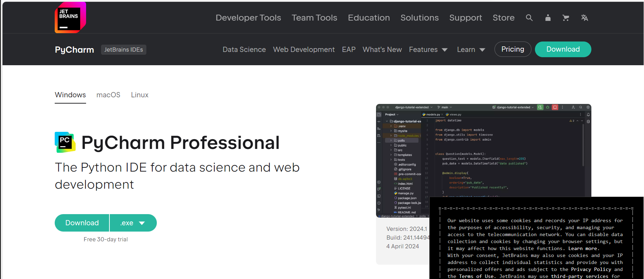Click the 'Version: 2024.1' text

pyautogui.click(x=407, y=229)
